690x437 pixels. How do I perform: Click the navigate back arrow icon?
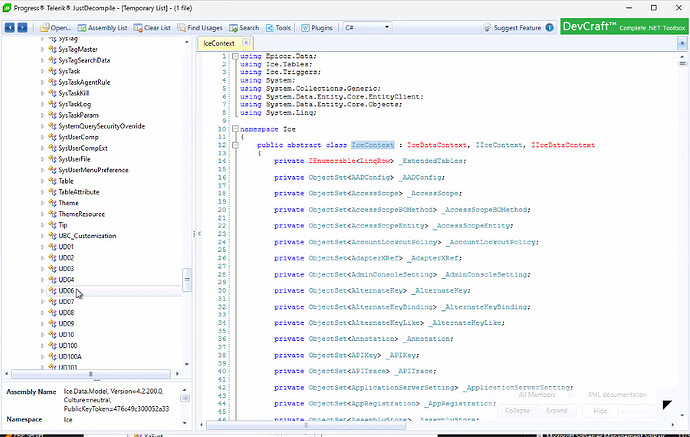point(10,28)
